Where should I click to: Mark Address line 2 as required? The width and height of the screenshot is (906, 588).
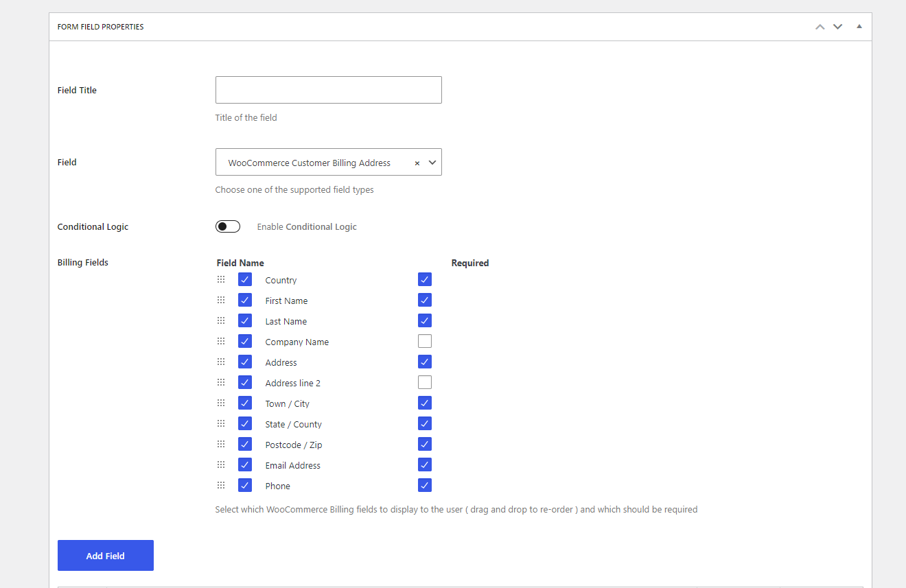coord(425,382)
